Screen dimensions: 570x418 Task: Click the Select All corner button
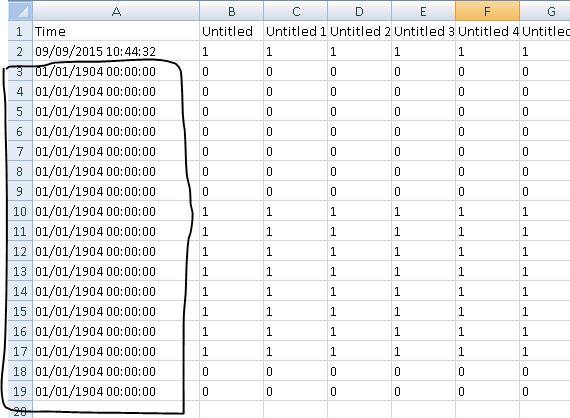(20, 11)
